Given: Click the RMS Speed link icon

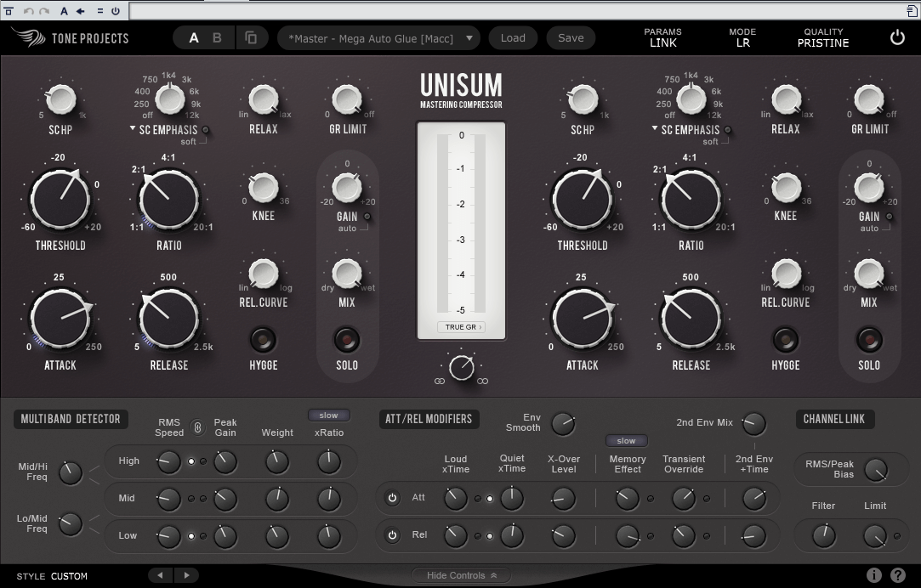Looking at the screenshot, I should point(197,427).
